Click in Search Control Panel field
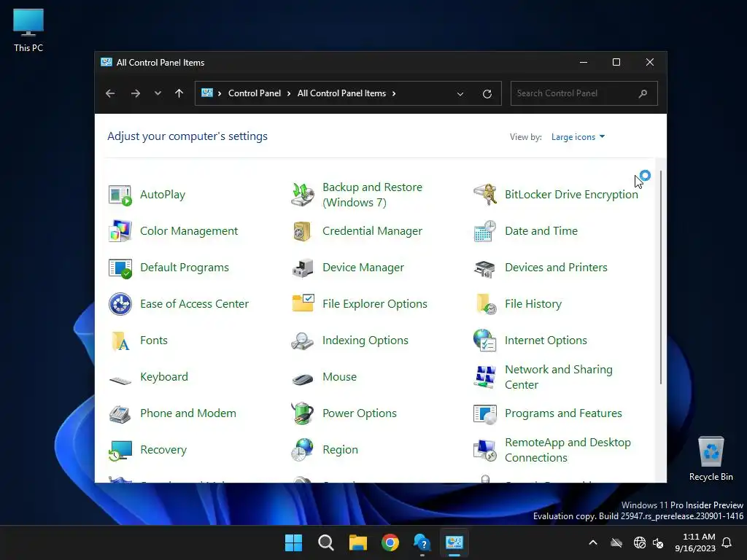Viewport: 747px width, 560px height. point(584,93)
